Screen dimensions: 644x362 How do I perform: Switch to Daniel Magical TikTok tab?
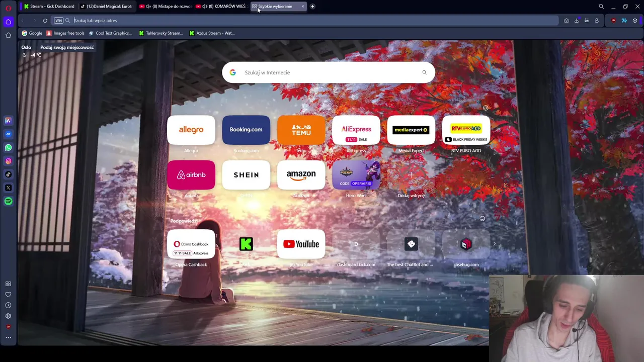click(107, 7)
